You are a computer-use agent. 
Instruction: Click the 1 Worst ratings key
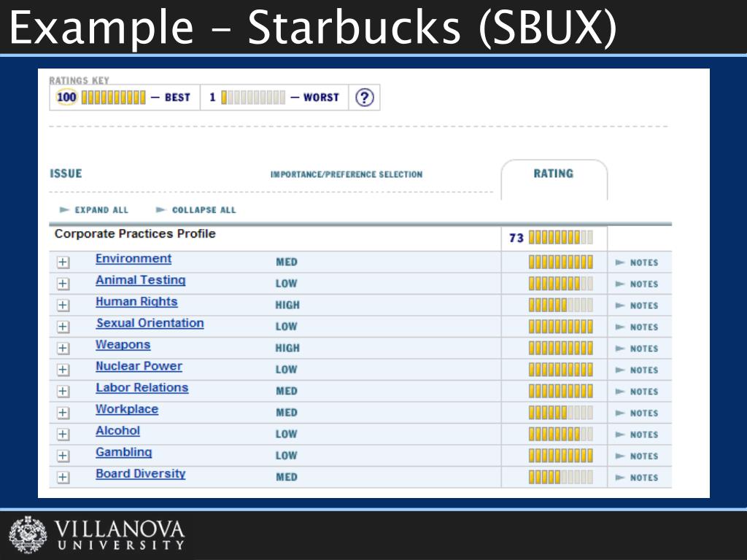(x=274, y=98)
